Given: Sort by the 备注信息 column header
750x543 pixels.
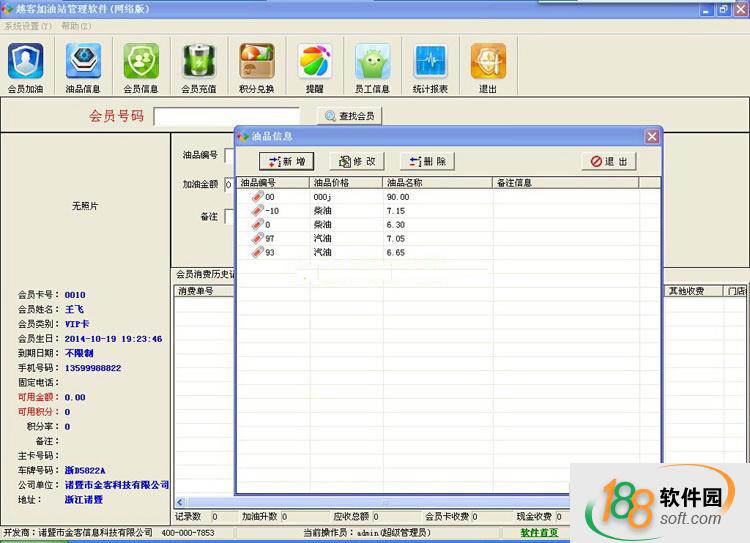Looking at the screenshot, I should click(x=566, y=183).
